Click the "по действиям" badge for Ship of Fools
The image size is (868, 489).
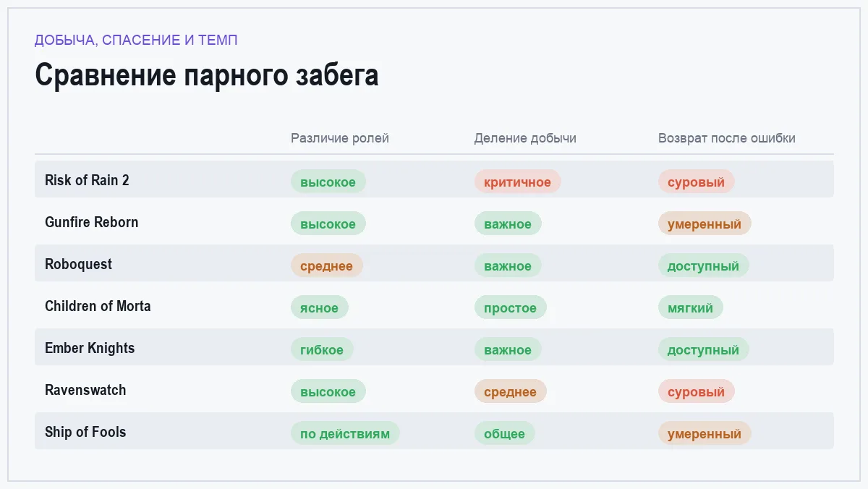coord(345,433)
